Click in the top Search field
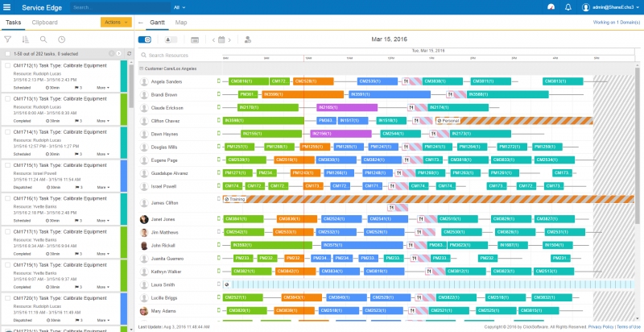Image resolution: width=644 pixels, height=332 pixels. coord(120,7)
